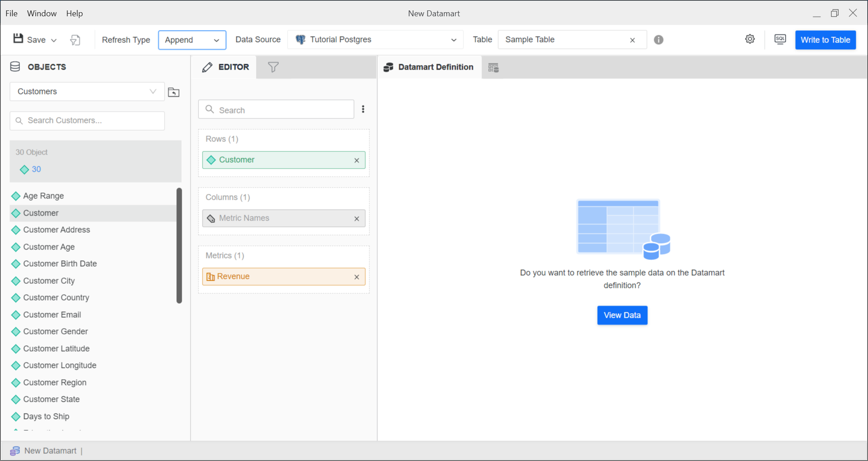This screenshot has width=868, height=461.
Task: Click the icon next to Save dropdown
Action: pyautogui.click(x=75, y=40)
